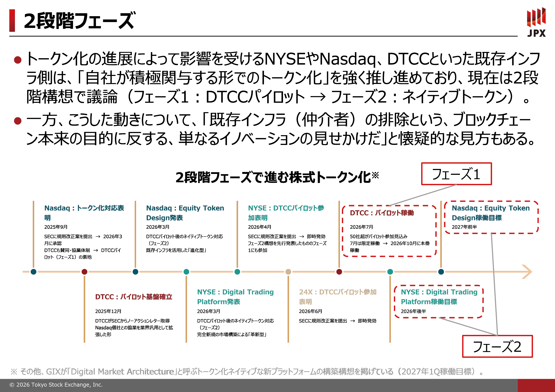Click the dark red timeline dot for DTCC パイロット基盤確立

point(84,272)
